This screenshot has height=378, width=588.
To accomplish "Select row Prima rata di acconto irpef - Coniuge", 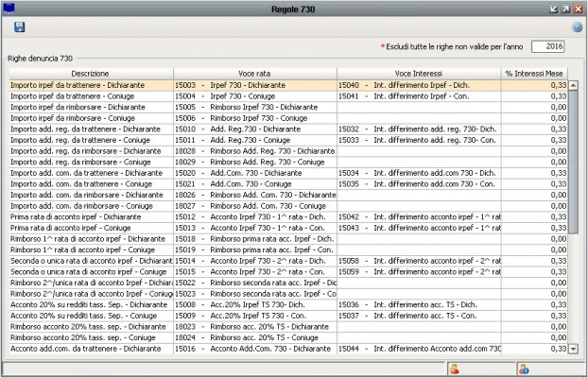I will coord(89,228).
